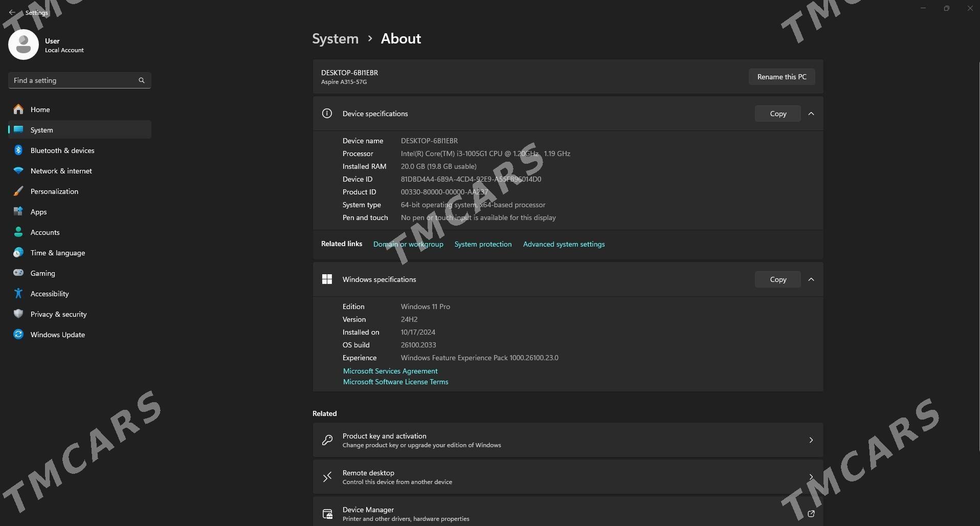
Task: Click the Personalization paintbrush icon
Action: tap(18, 191)
